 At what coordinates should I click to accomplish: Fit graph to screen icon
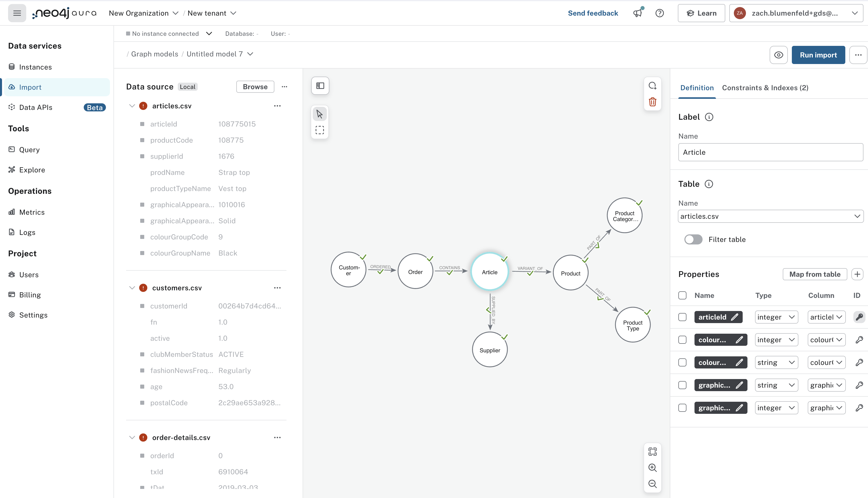[x=652, y=451]
